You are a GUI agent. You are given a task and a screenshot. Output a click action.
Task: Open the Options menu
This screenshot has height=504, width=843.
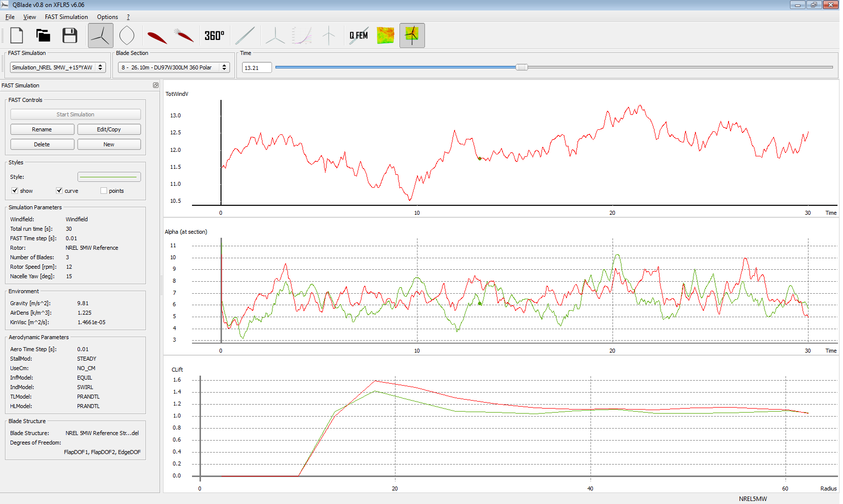pyautogui.click(x=107, y=16)
